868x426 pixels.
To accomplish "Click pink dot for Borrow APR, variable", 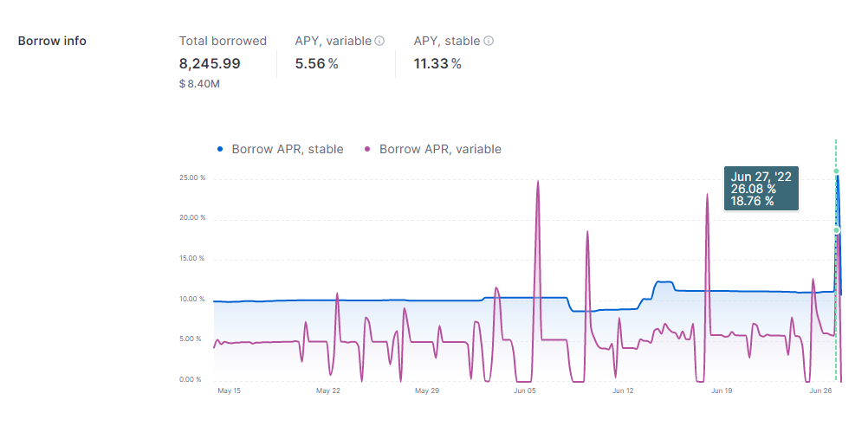I will (368, 149).
